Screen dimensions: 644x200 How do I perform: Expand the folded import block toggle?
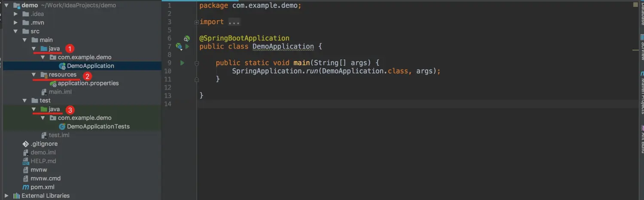click(197, 22)
